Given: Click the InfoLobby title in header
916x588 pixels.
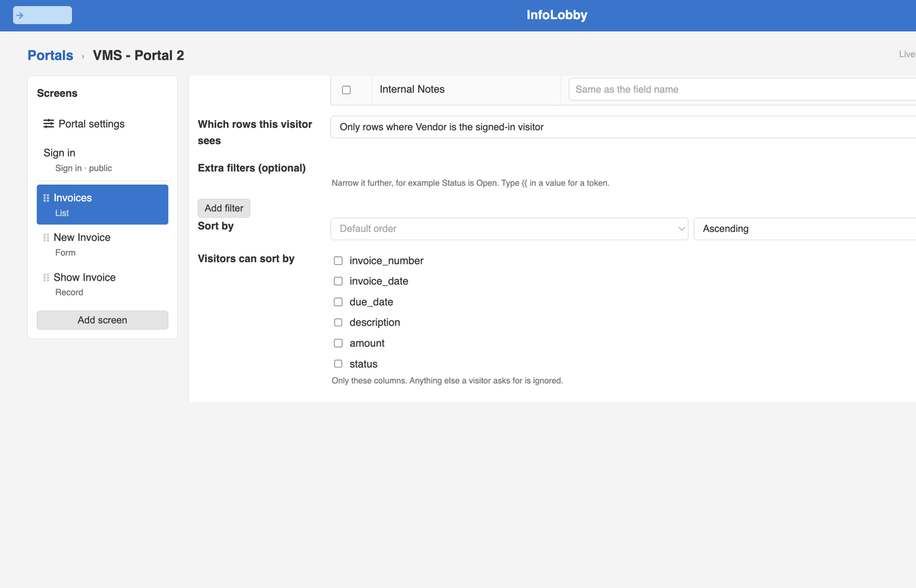Looking at the screenshot, I should tap(557, 15).
